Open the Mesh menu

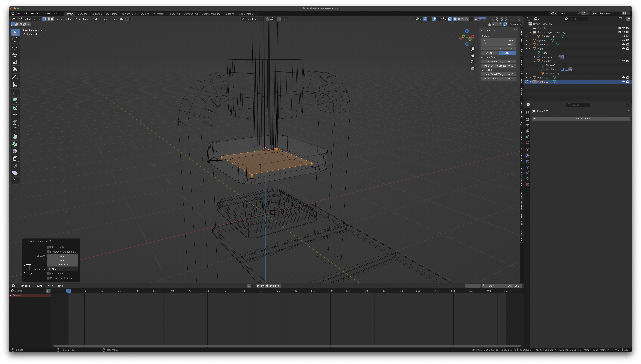click(86, 19)
